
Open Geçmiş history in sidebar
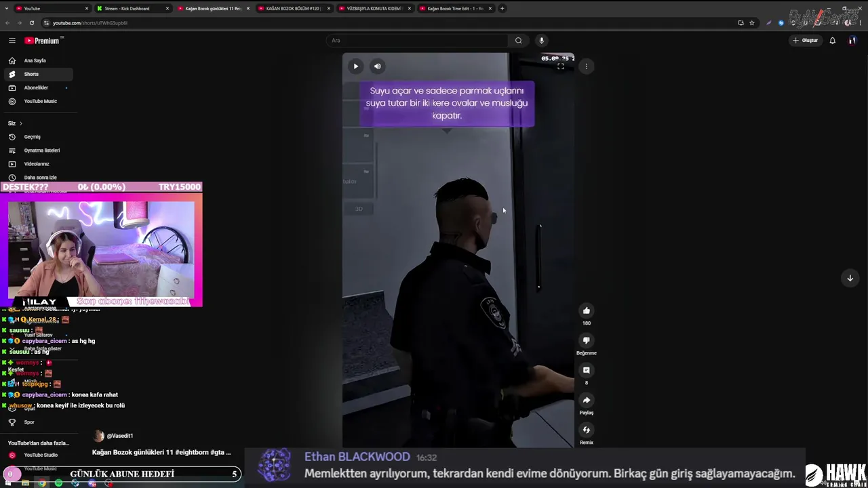pyautogui.click(x=37, y=137)
